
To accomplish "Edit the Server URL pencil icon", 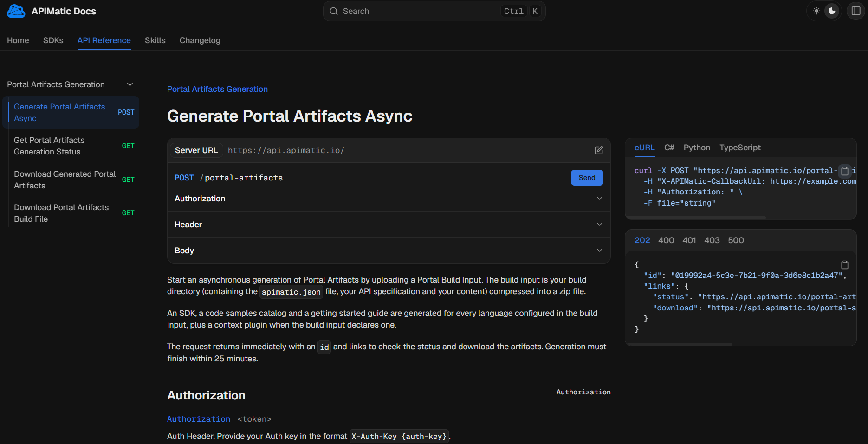I will [x=599, y=150].
